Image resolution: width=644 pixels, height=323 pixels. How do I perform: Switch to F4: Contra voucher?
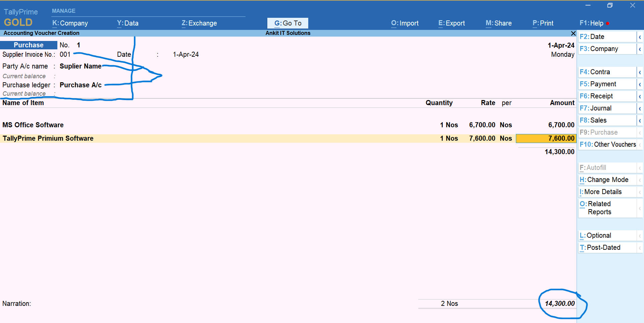click(x=607, y=72)
